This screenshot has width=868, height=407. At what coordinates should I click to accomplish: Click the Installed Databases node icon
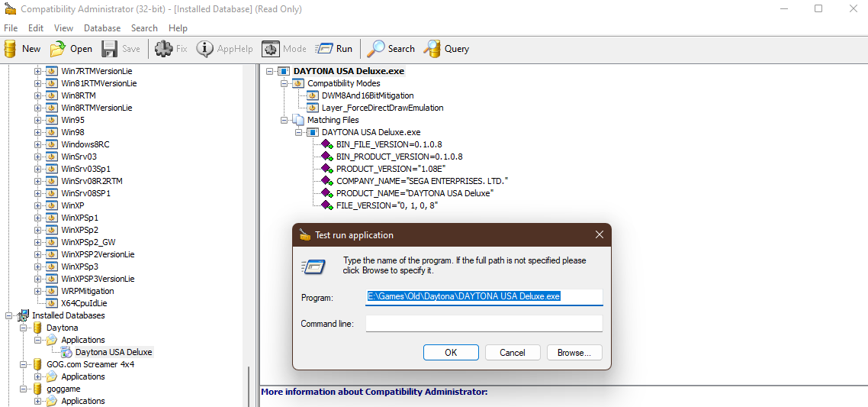click(x=24, y=315)
